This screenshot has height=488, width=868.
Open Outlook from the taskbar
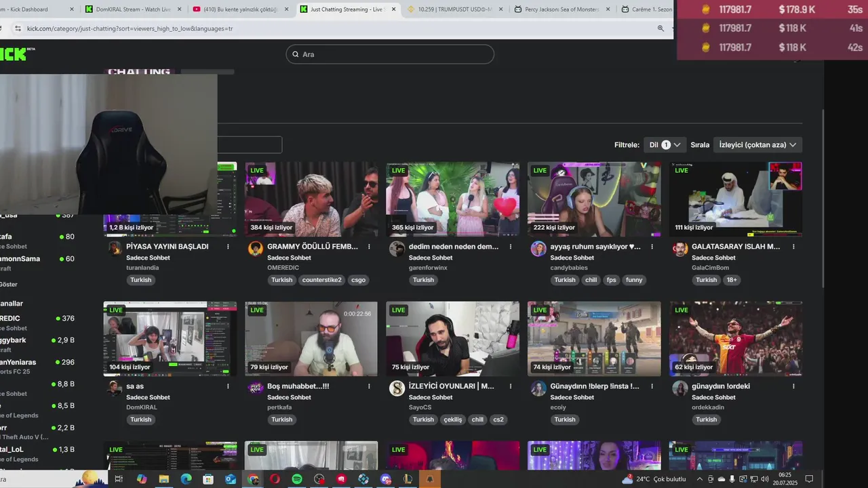coord(230,479)
